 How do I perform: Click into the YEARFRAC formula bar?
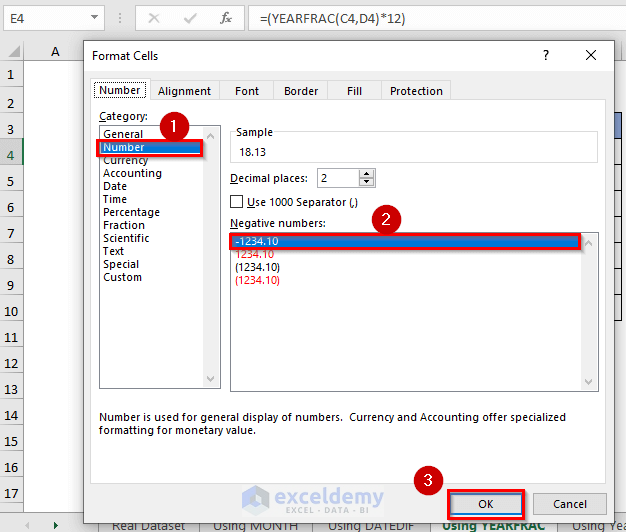[437, 18]
